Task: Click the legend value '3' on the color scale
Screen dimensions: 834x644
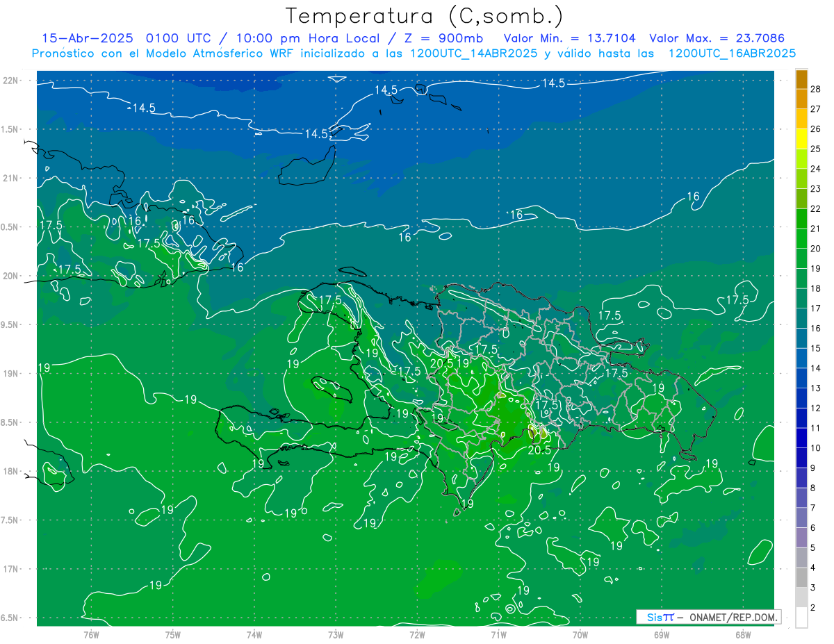Action: (813, 588)
